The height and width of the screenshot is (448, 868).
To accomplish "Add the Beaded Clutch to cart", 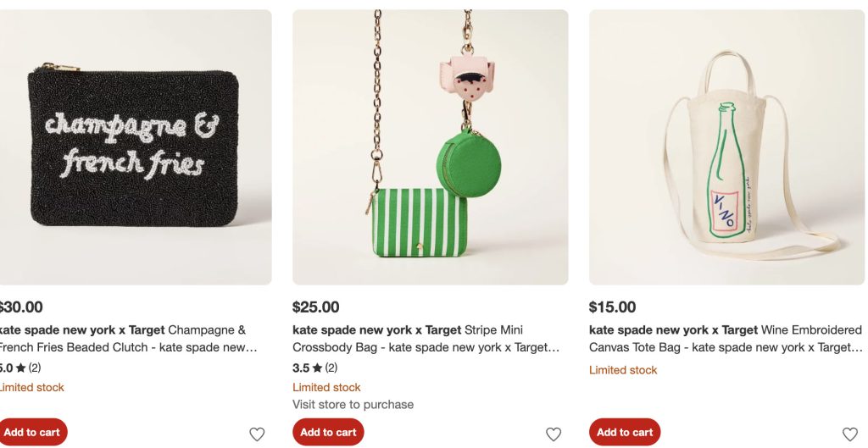I will 32,432.
